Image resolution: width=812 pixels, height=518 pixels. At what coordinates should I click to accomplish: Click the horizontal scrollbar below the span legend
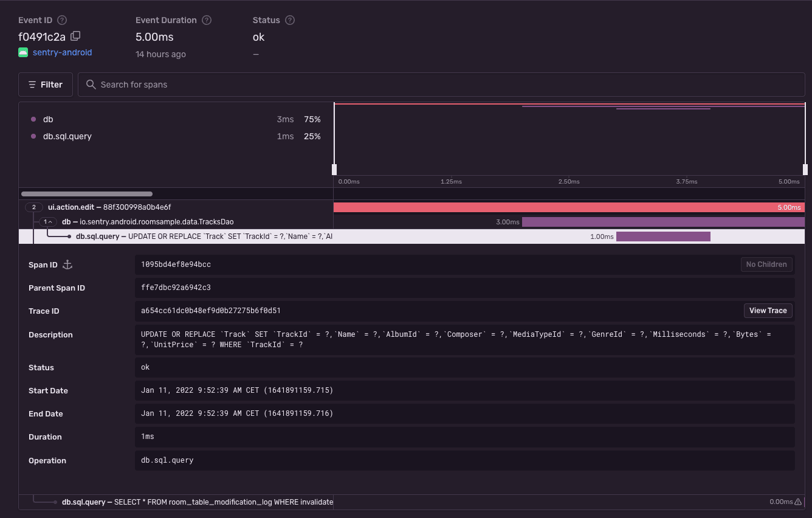(x=88, y=193)
